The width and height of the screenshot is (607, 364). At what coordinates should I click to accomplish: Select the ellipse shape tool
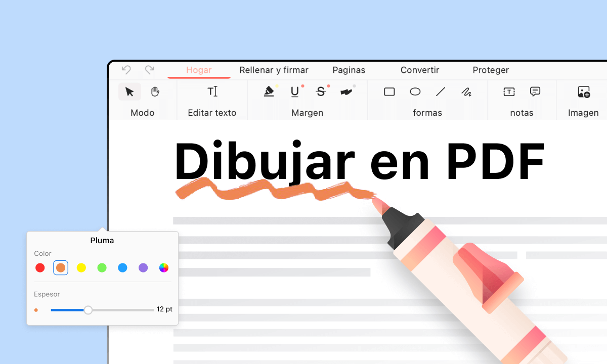[415, 92]
